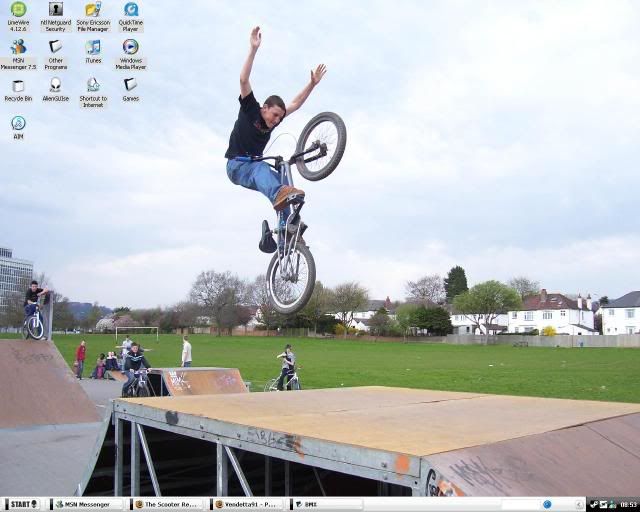The width and height of the screenshot is (640, 512).
Task: Click the START button on taskbar
Action: click(x=21, y=505)
